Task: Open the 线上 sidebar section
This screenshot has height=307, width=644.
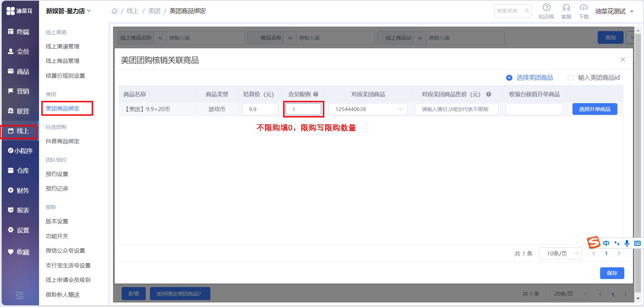Action: point(19,131)
